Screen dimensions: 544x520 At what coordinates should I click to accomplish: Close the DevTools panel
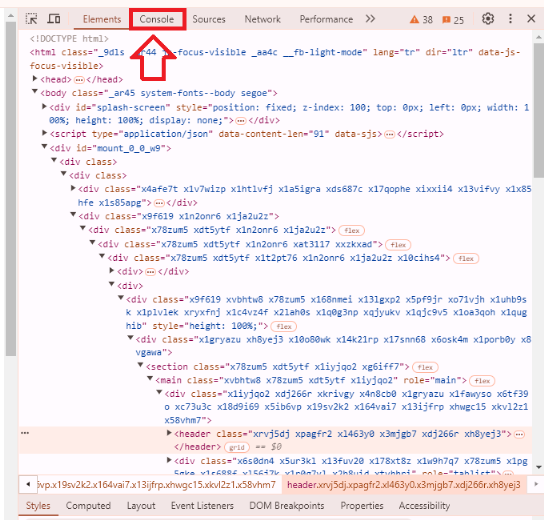pyautogui.click(x=531, y=19)
